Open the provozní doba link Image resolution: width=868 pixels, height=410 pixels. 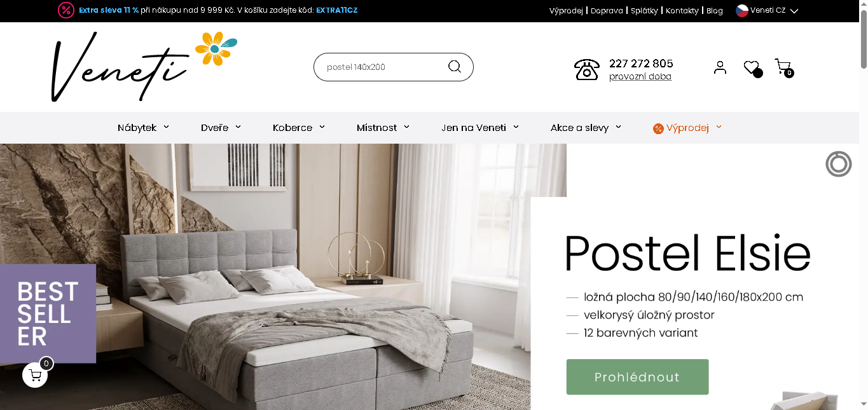(x=640, y=76)
